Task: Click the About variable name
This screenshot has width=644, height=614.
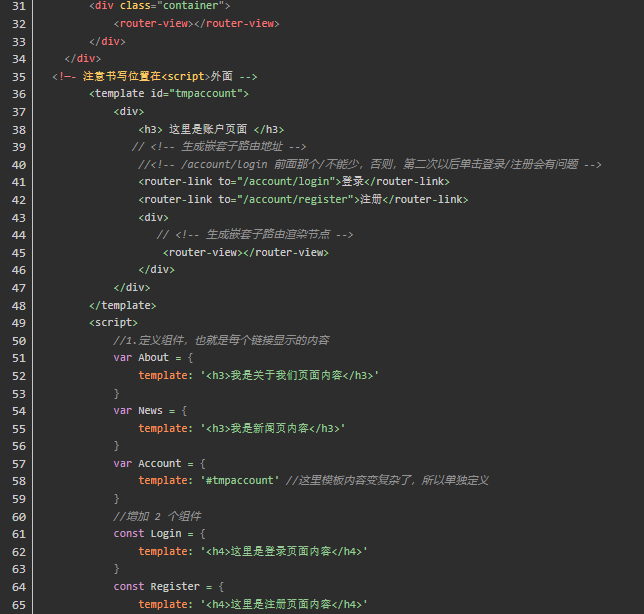Action: (153, 358)
